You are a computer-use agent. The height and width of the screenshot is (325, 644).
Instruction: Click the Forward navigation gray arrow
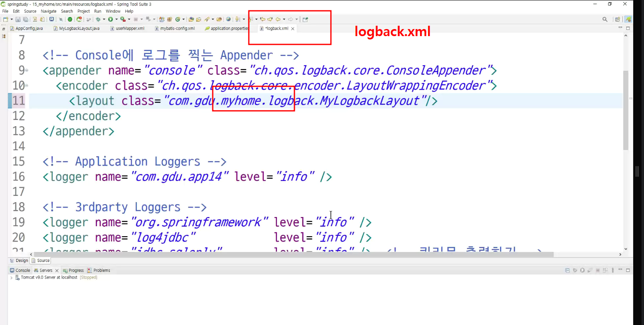point(290,19)
